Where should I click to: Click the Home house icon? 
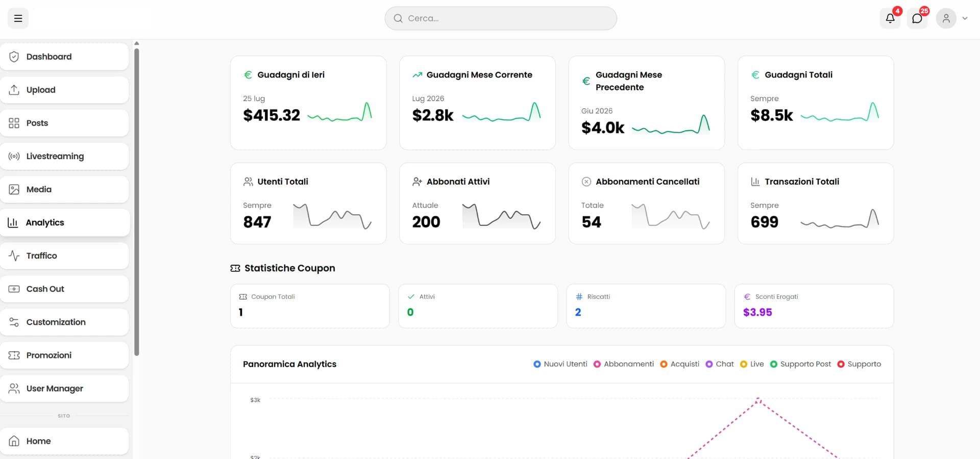point(14,441)
